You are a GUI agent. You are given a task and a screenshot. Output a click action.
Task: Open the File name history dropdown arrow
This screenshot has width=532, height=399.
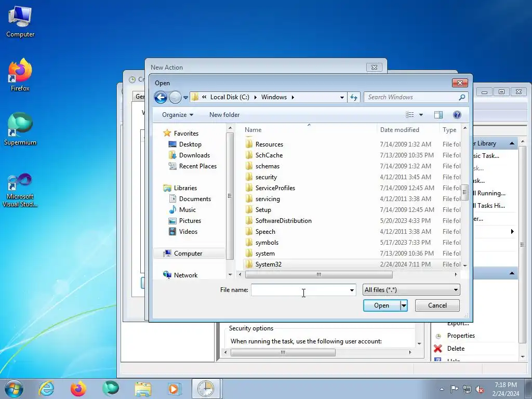click(x=352, y=290)
